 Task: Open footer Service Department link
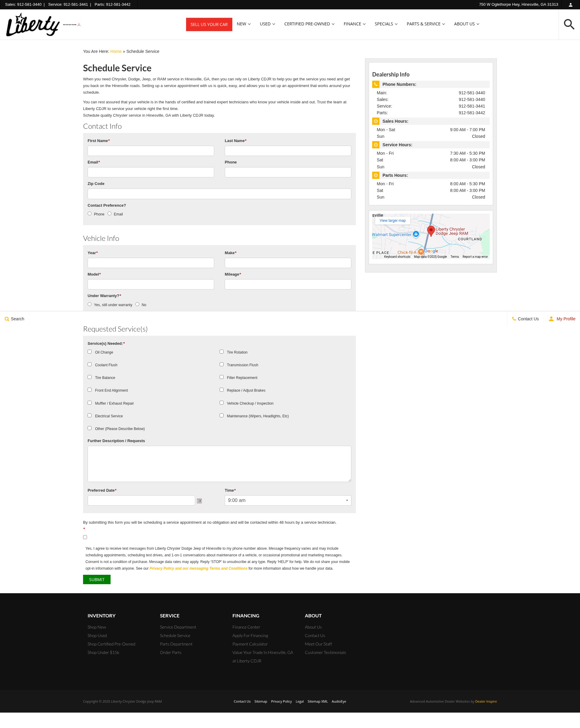pos(178,627)
